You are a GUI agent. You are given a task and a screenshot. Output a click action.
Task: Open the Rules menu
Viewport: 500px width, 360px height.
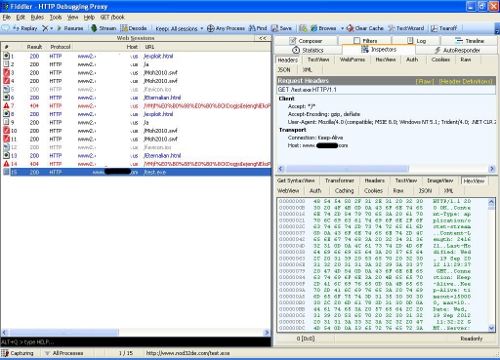coord(37,17)
